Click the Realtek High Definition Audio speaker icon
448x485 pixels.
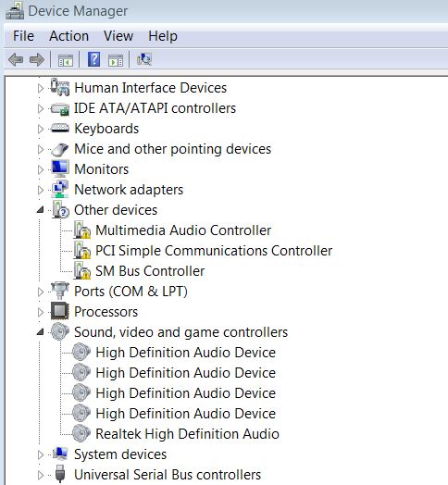pos(81,433)
